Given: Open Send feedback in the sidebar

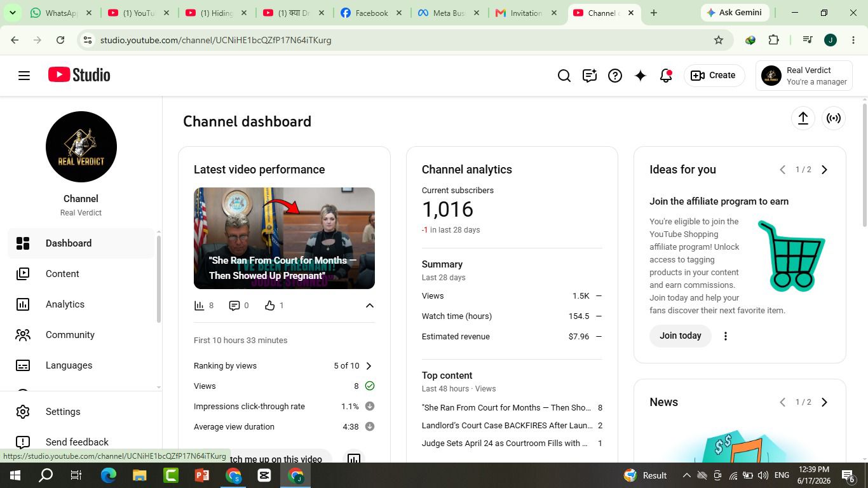Looking at the screenshot, I should coord(81,442).
